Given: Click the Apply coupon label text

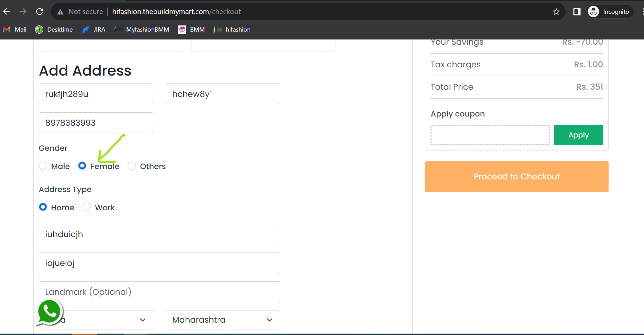Looking at the screenshot, I should (458, 114).
